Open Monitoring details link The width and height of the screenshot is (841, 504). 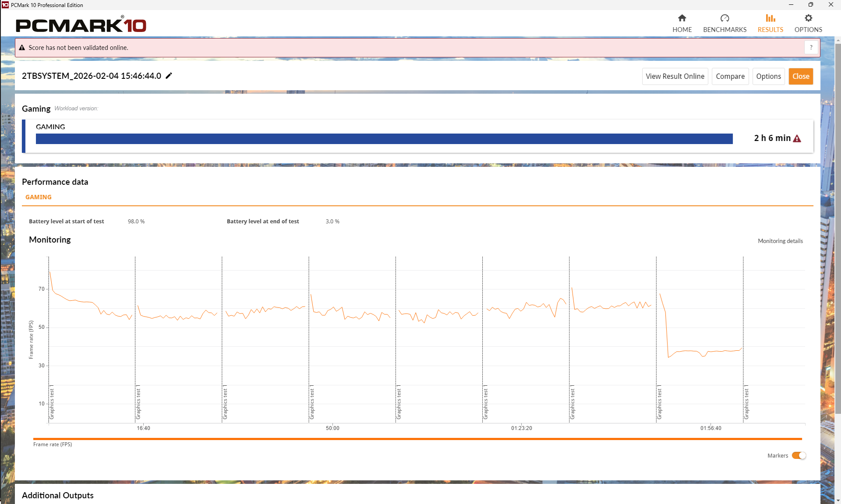click(x=780, y=241)
